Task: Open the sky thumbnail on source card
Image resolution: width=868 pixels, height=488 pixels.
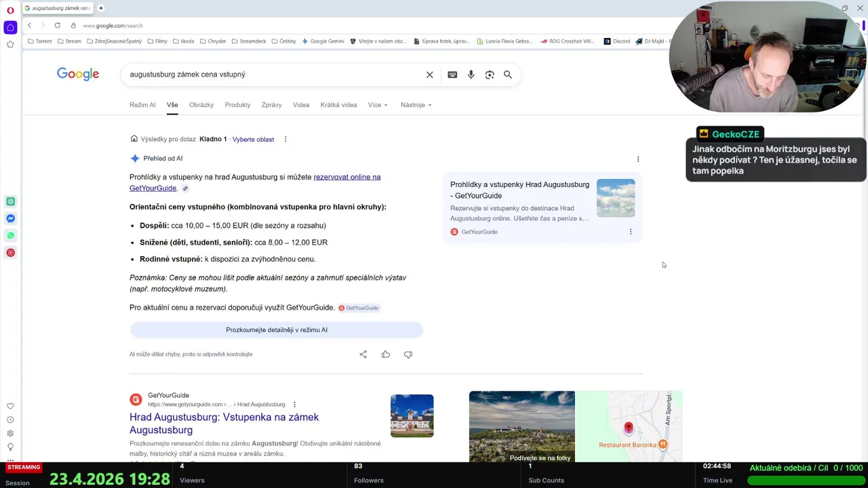Action: tap(616, 198)
